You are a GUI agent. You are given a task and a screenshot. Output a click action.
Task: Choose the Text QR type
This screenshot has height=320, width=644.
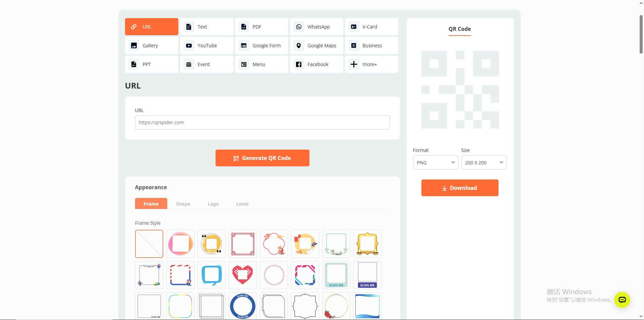tap(207, 26)
